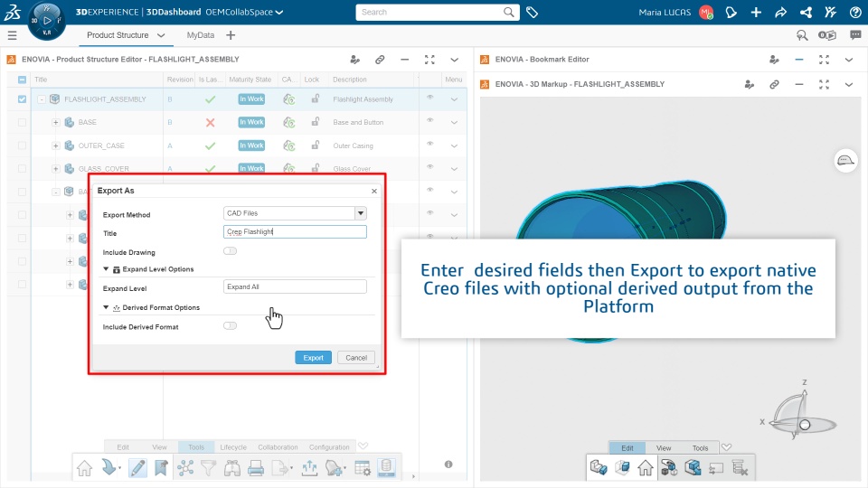Screen dimensions: 868x488
Task: Open notifications icon in top bar
Action: [731, 12]
